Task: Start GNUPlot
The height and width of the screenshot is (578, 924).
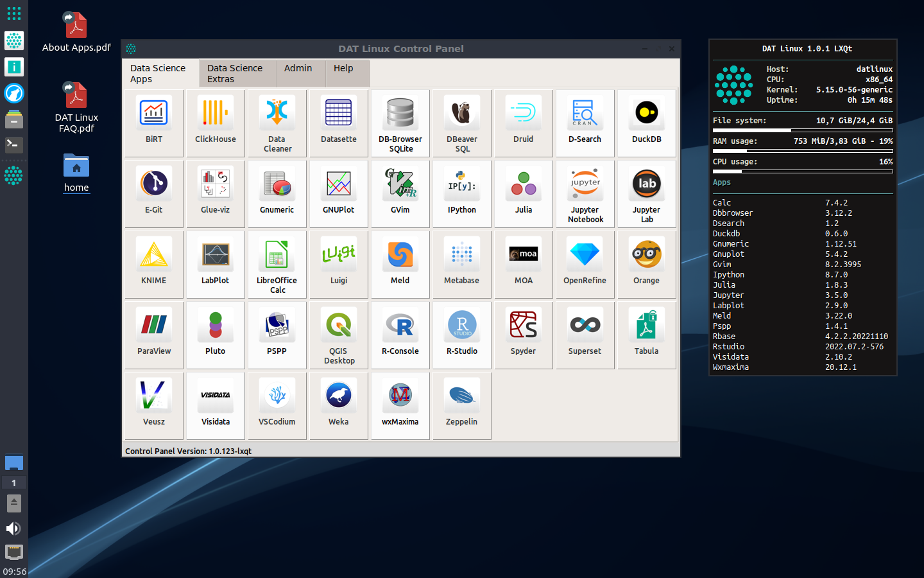Action: click(339, 194)
